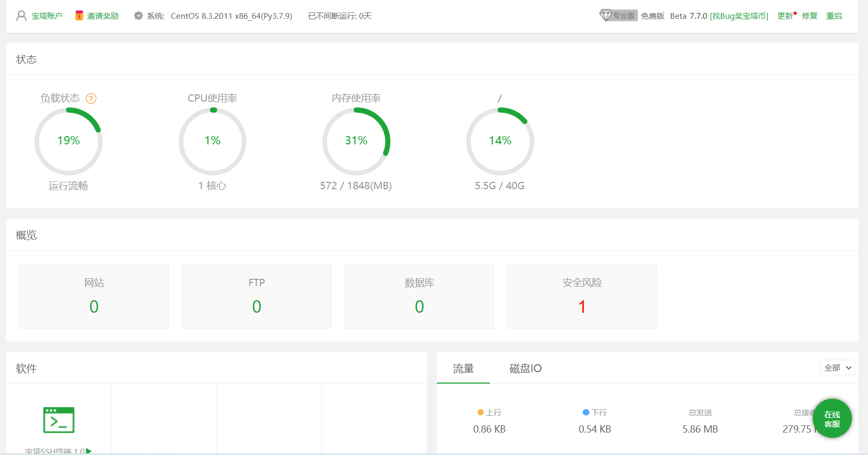Click the load status help question icon

tap(91, 99)
